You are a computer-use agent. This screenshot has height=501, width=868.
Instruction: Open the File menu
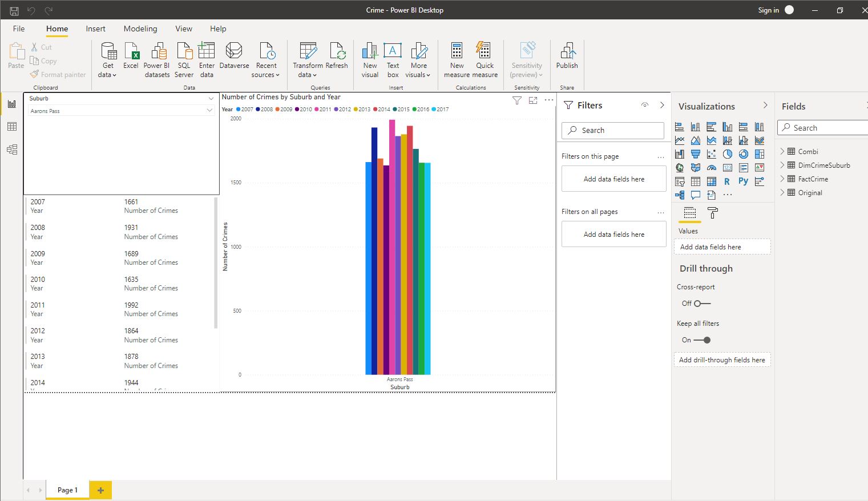point(19,29)
